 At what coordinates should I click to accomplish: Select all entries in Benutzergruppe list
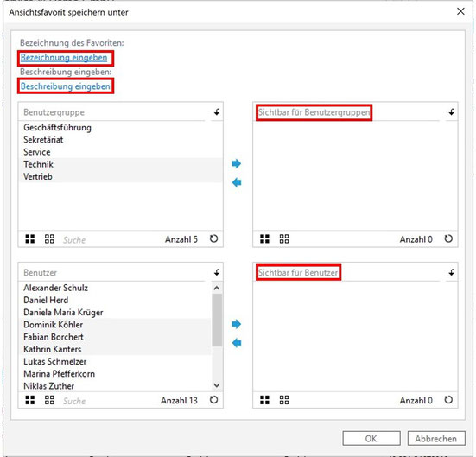[29, 239]
